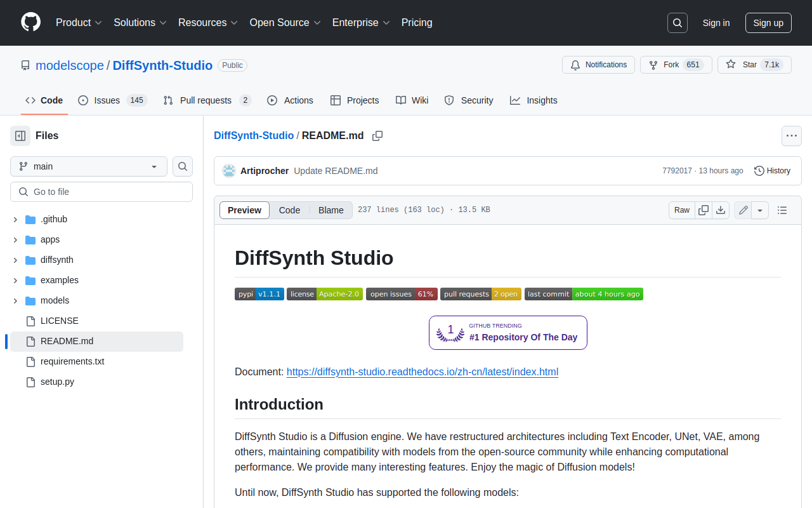Click the open issues 61% badge
Screen dimensions: 812x508
[402, 294]
